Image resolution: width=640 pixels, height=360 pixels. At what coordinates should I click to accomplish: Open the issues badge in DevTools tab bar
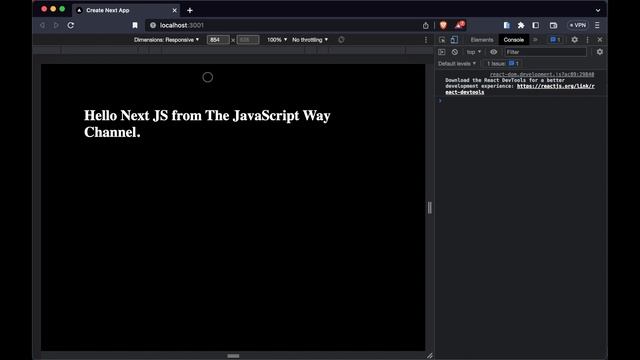[555, 40]
